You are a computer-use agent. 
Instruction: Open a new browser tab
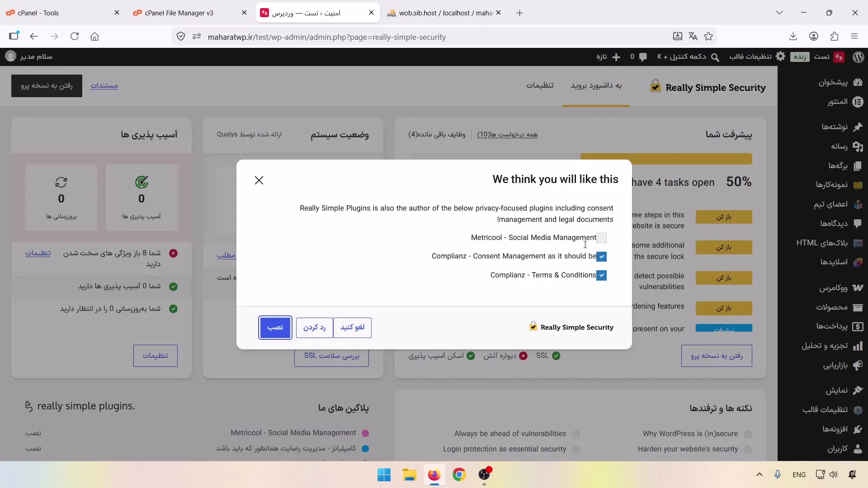click(519, 13)
